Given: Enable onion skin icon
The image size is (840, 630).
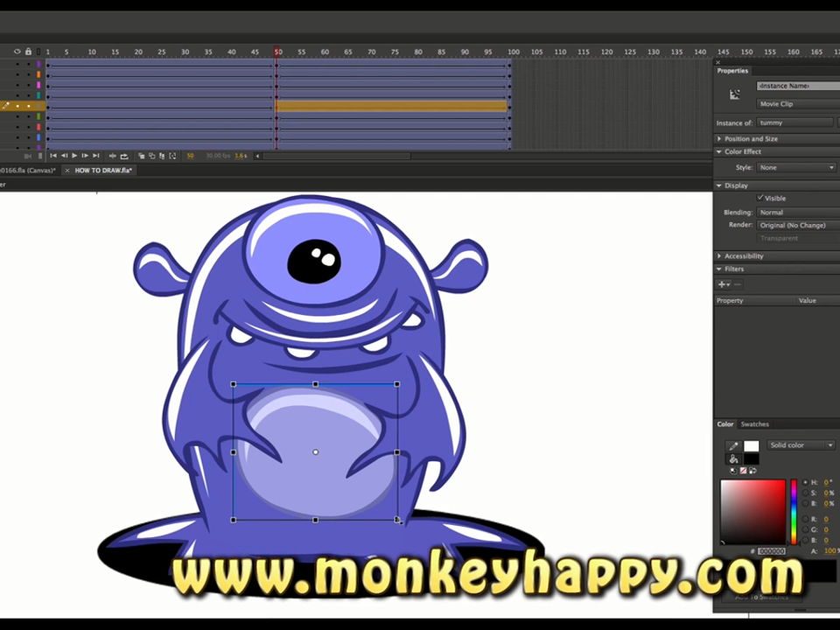Looking at the screenshot, I should tap(142, 156).
